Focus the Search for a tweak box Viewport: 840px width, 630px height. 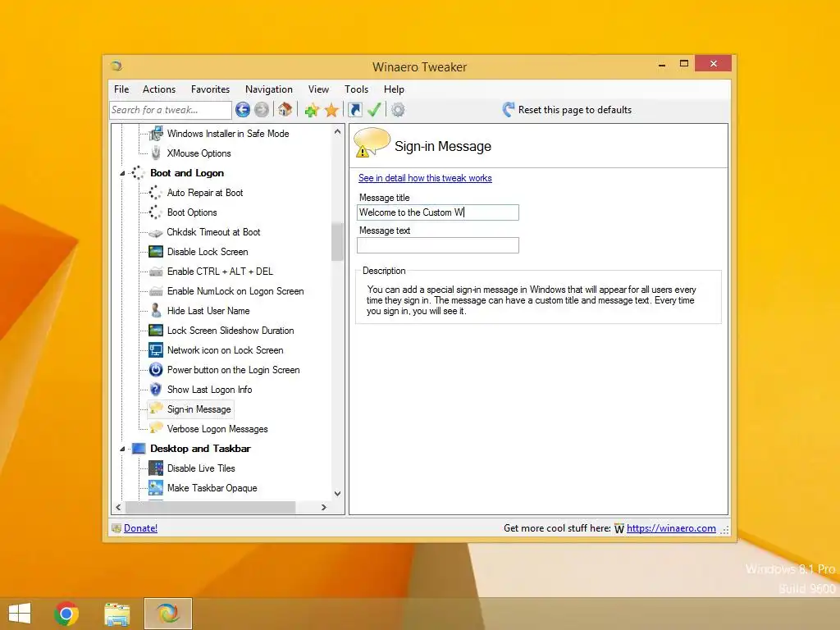171,110
